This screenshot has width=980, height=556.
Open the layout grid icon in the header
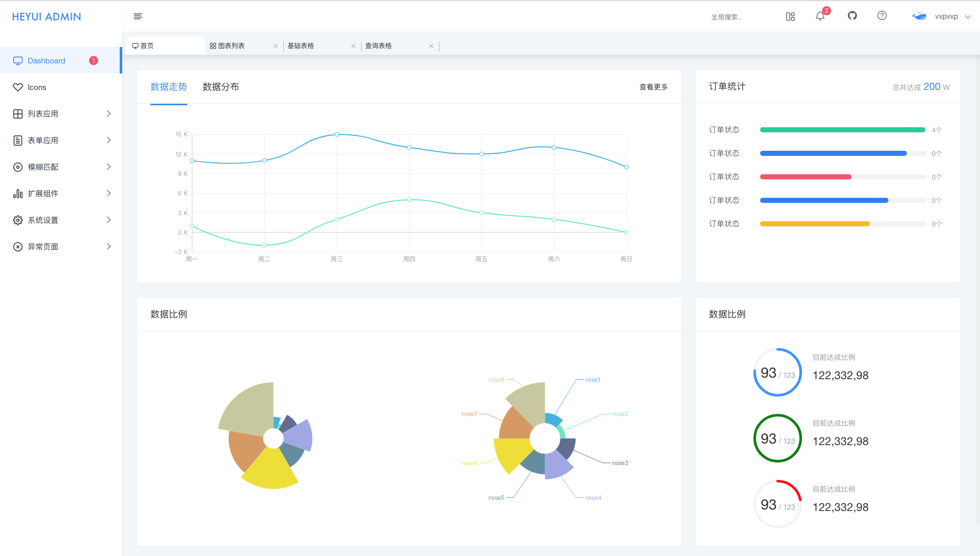point(790,16)
